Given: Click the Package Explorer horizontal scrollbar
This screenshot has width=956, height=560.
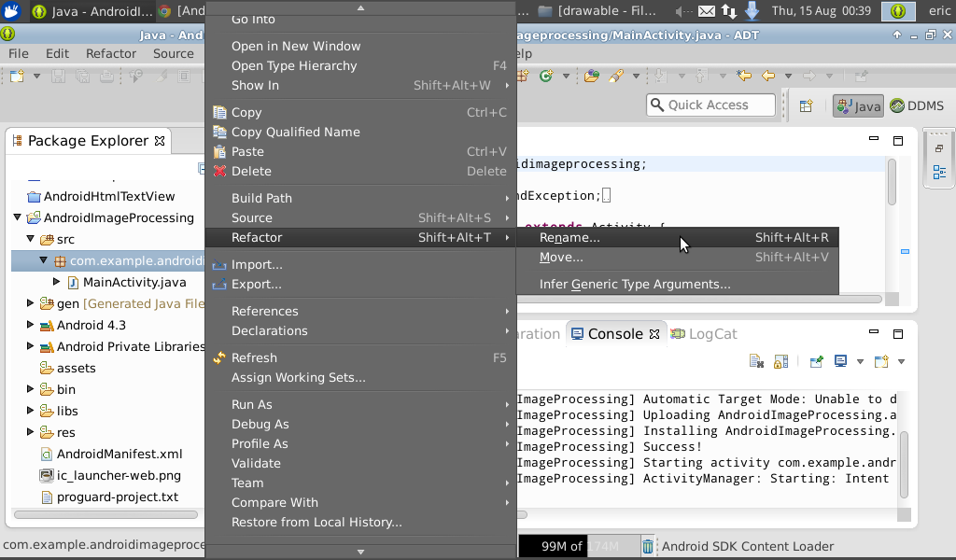Looking at the screenshot, I should click(106, 515).
